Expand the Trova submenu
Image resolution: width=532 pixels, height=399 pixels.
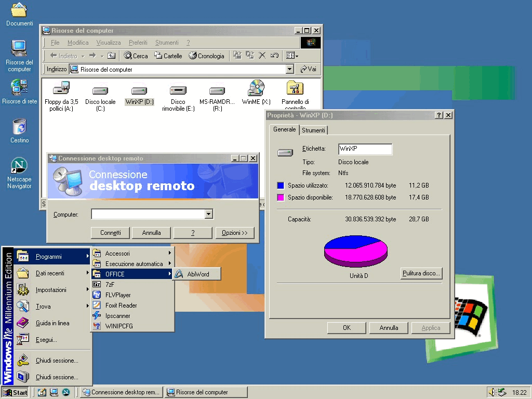(52, 307)
